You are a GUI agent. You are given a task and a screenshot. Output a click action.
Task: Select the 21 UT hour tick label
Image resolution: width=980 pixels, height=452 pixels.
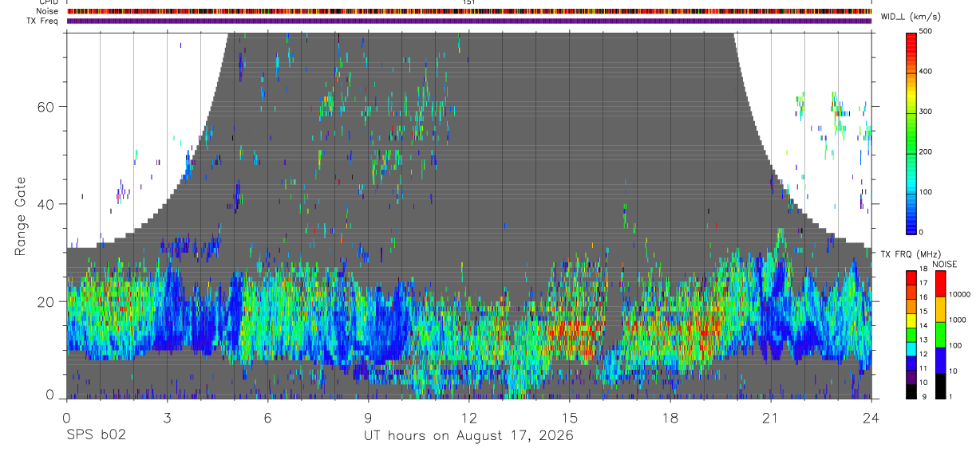tap(770, 418)
